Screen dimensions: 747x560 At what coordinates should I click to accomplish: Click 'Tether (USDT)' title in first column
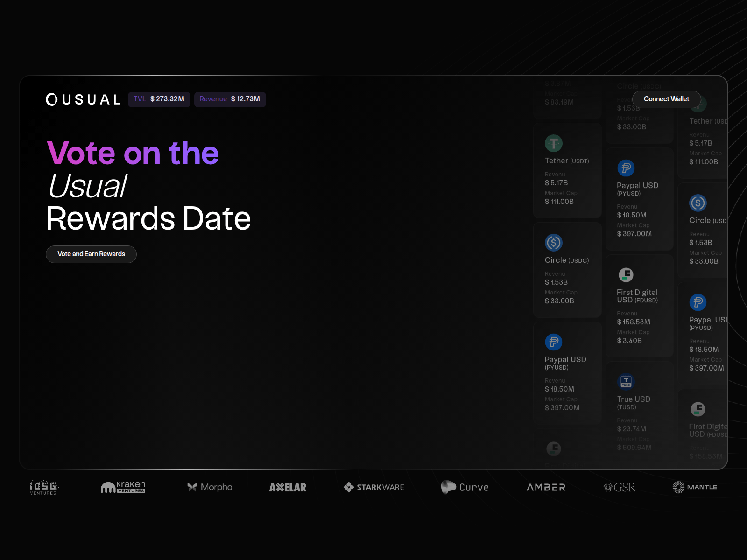(x=567, y=161)
